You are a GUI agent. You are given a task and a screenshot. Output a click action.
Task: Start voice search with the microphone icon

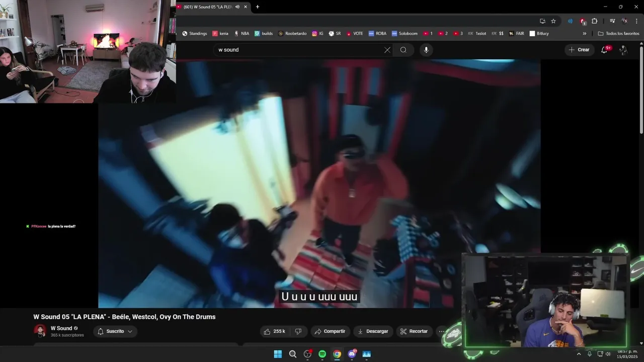[x=426, y=50]
